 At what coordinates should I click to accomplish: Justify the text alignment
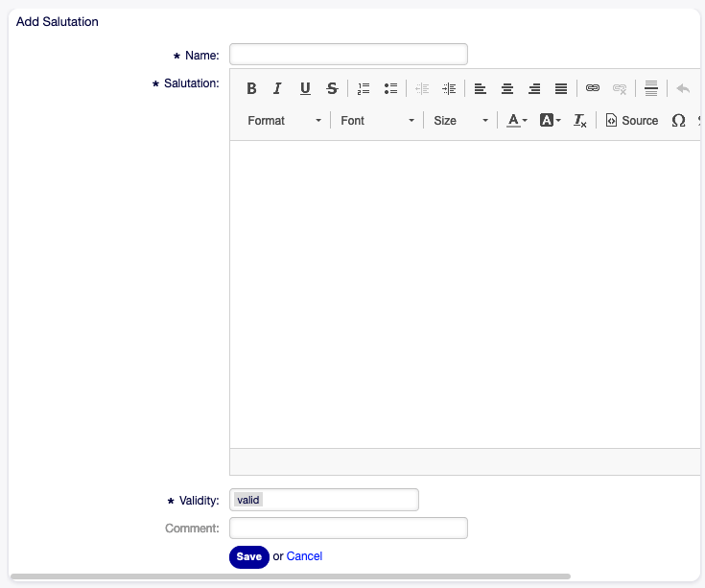click(561, 88)
